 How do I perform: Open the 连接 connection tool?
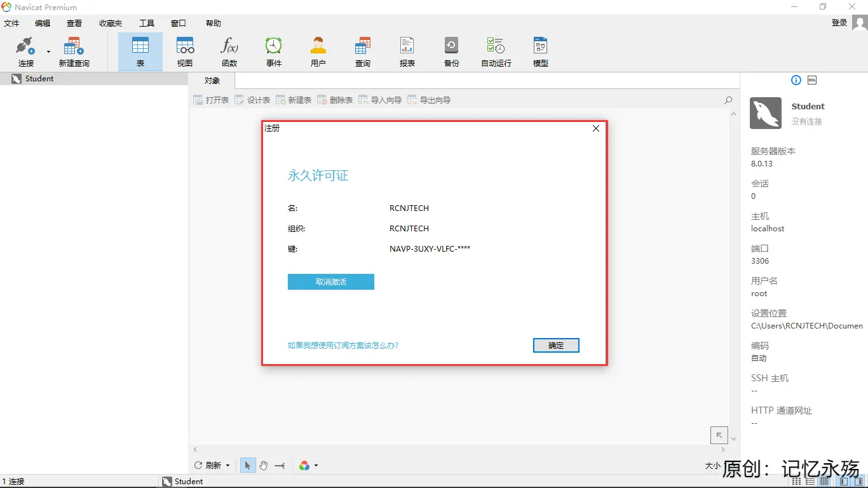click(25, 52)
